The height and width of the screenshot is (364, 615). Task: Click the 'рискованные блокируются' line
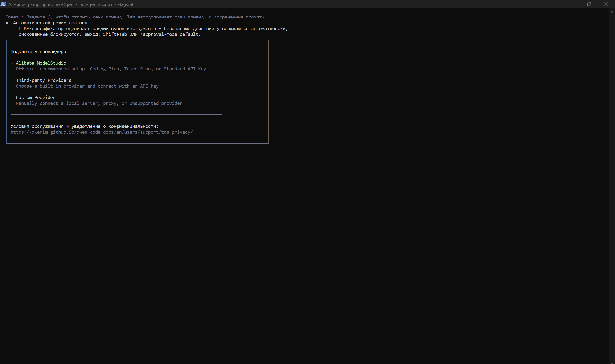[110, 34]
